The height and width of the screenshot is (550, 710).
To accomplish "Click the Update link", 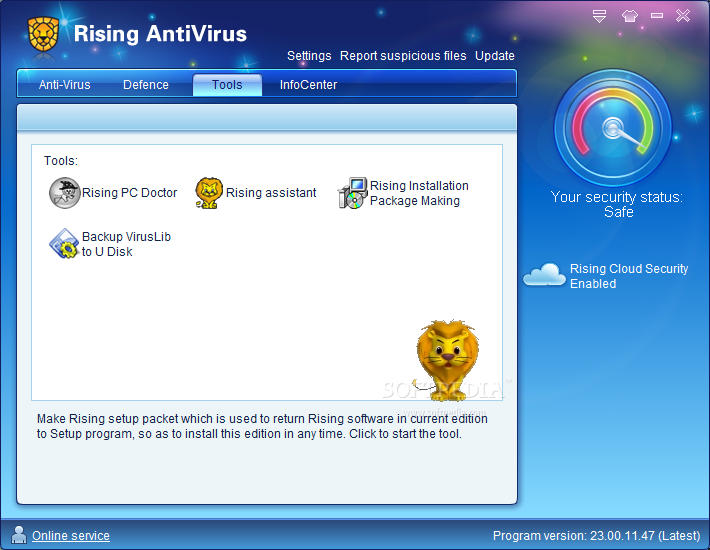I will (494, 56).
